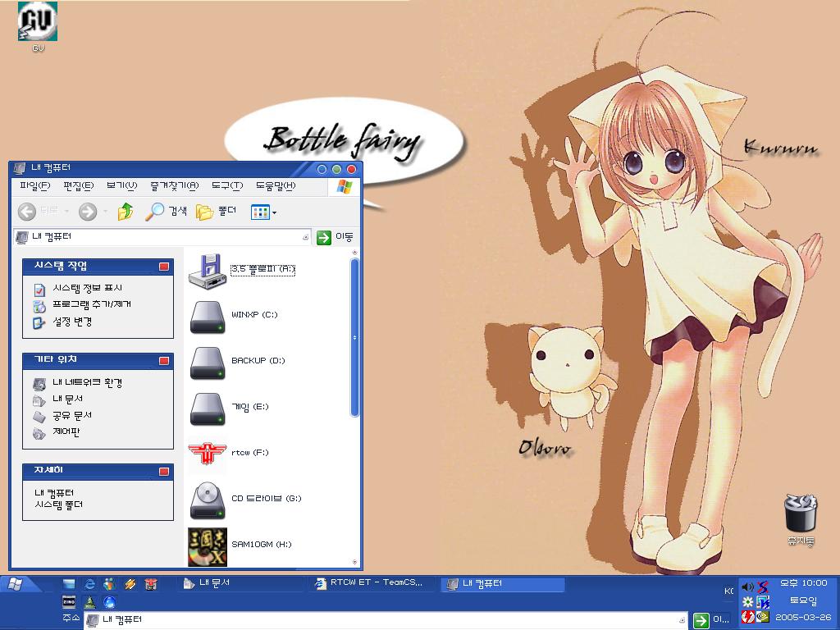
Task: Click the GV desktop shortcut icon
Action: pos(37,23)
